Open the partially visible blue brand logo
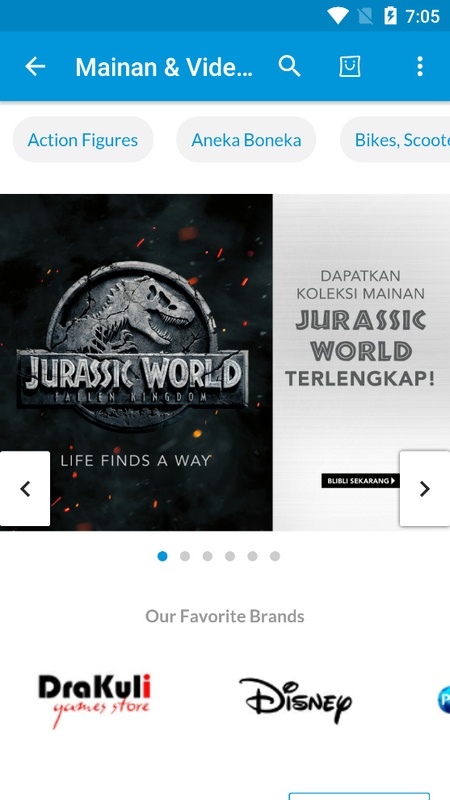This screenshot has height=800, width=450. click(443, 701)
